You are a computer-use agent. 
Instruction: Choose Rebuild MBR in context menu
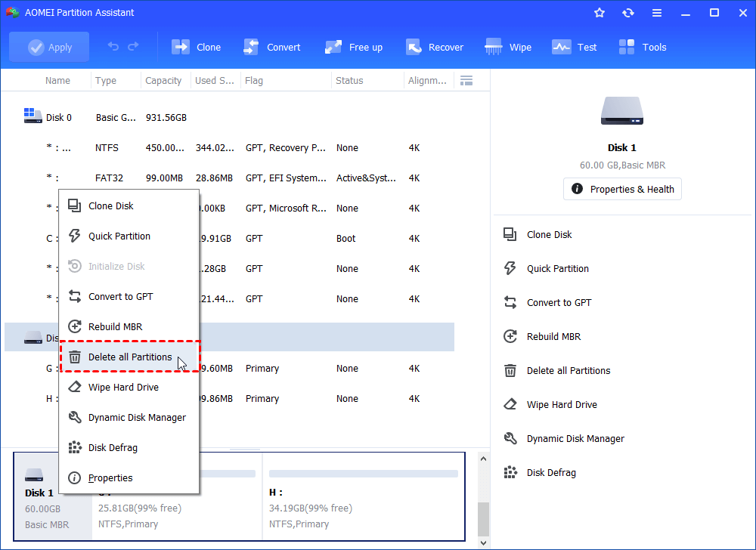(129, 326)
